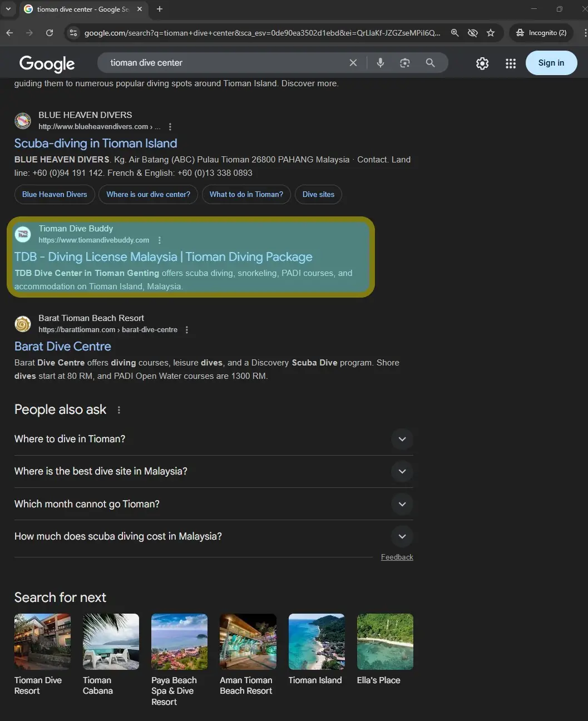Open the Barat Dive Centre result
Viewport: 588px width, 721px height.
[63, 347]
